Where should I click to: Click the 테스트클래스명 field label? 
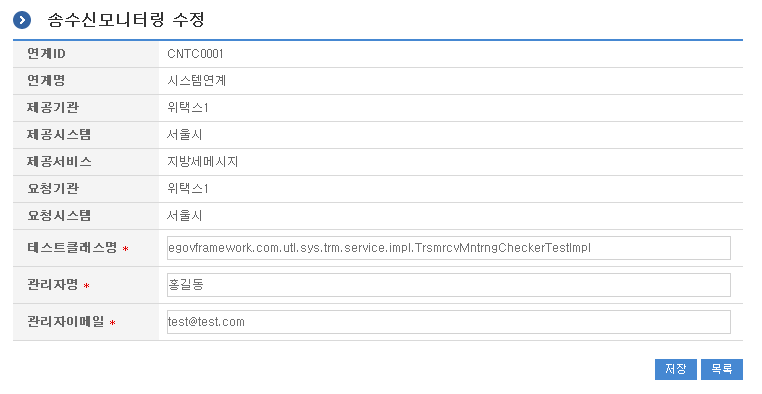click(72, 248)
